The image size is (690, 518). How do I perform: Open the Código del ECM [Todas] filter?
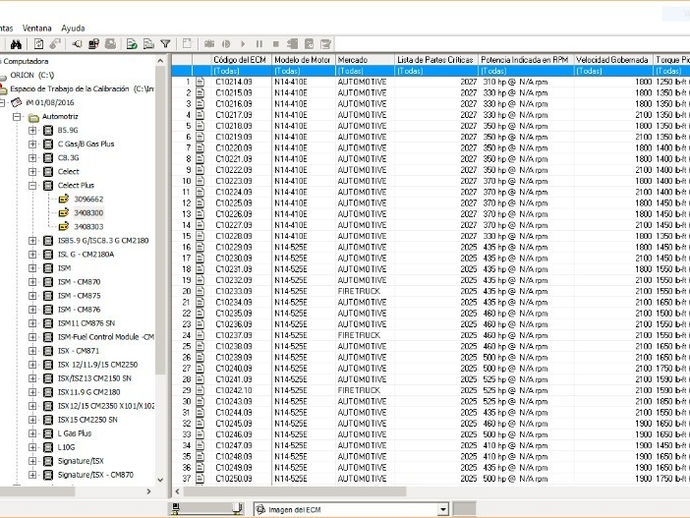(241, 71)
